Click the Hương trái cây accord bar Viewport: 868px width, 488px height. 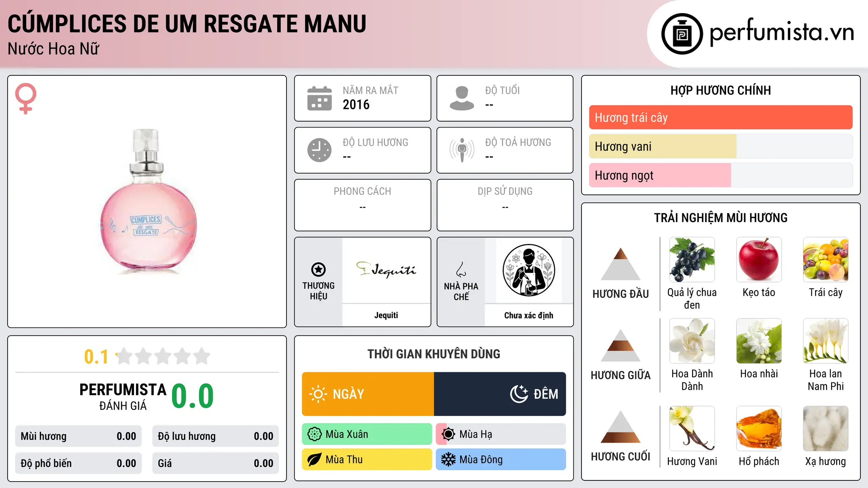(x=721, y=117)
